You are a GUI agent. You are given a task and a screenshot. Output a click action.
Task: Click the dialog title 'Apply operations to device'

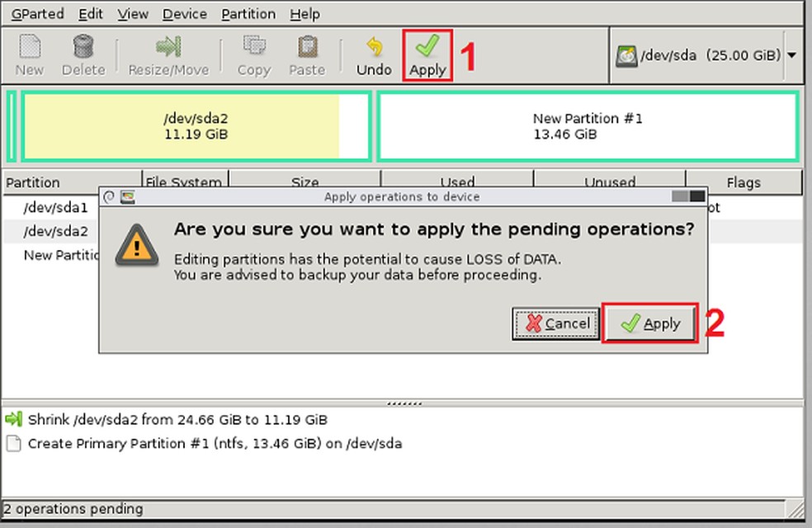coord(402,196)
